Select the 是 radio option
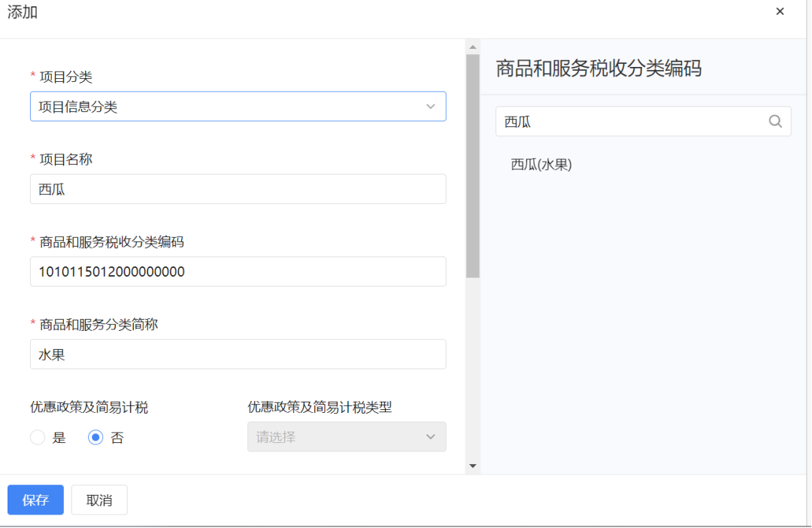The image size is (812, 528). coord(38,437)
